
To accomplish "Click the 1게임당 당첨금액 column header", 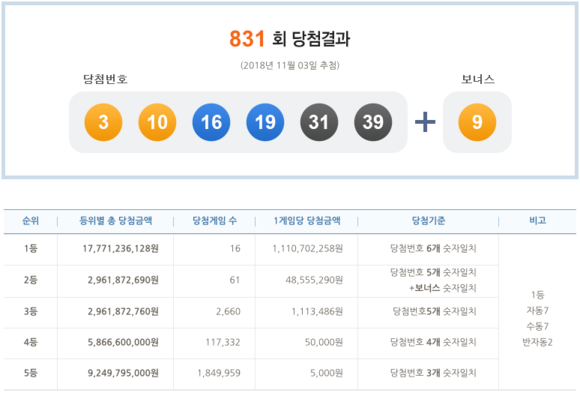I will [307, 221].
